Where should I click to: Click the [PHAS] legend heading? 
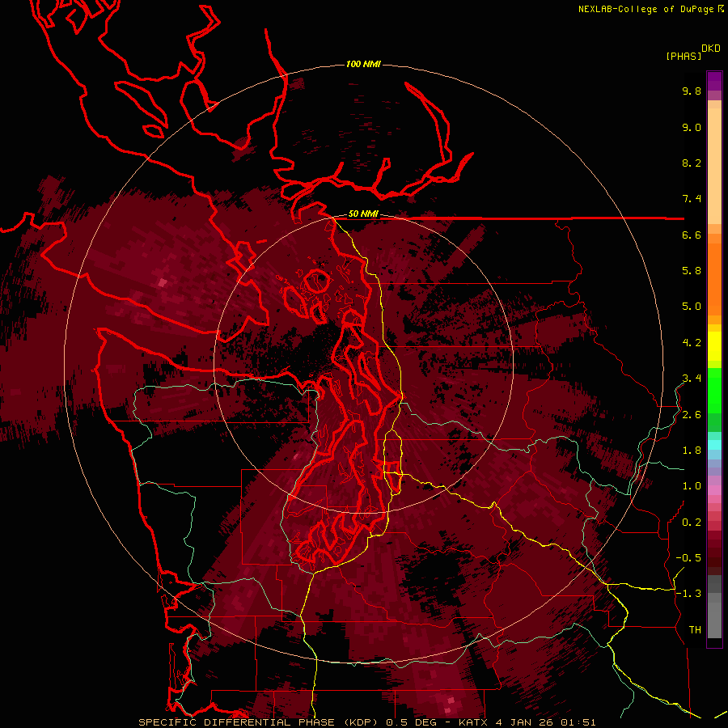pos(684,56)
